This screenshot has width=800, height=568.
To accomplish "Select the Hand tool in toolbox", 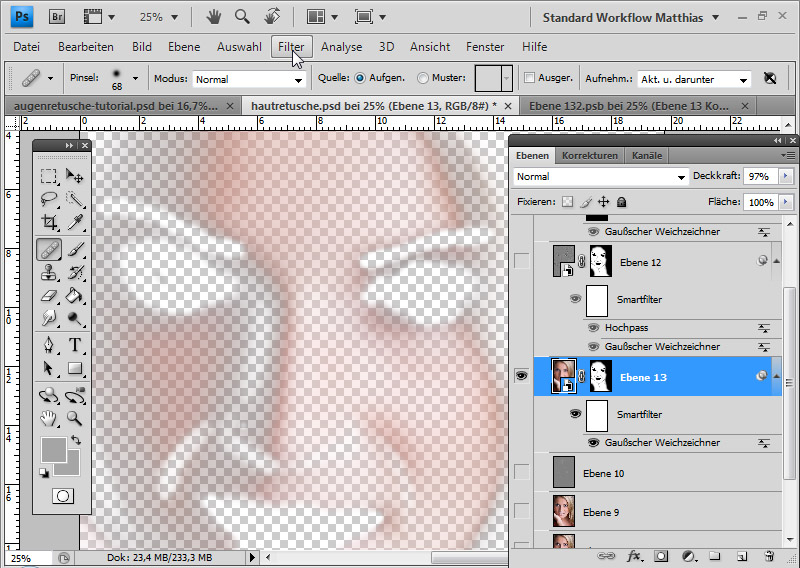I will click(49, 418).
